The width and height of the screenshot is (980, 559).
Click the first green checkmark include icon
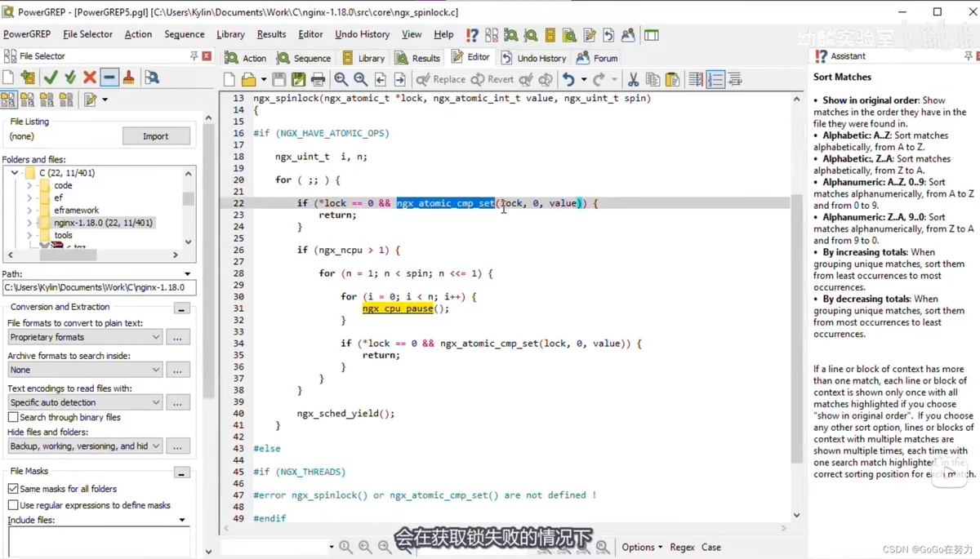tap(51, 78)
